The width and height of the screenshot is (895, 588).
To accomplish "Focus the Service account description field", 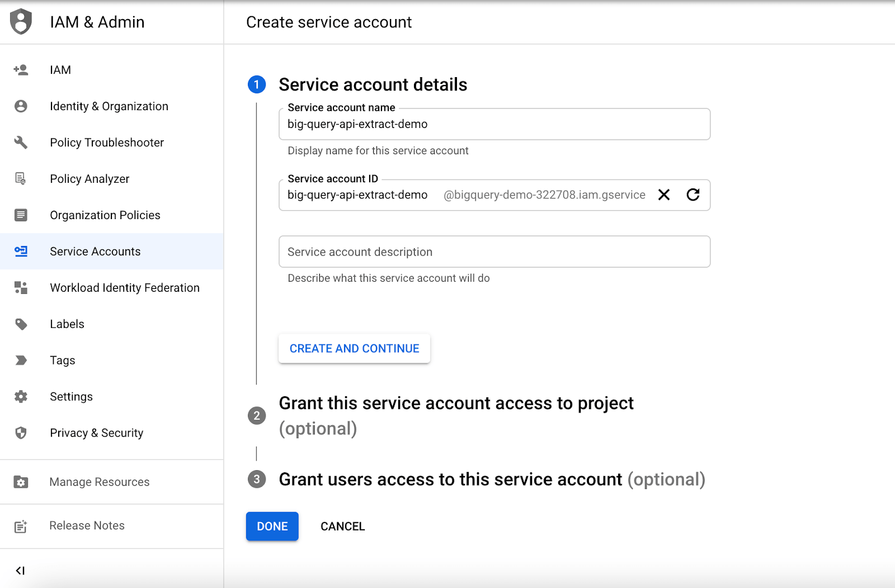I will click(494, 252).
